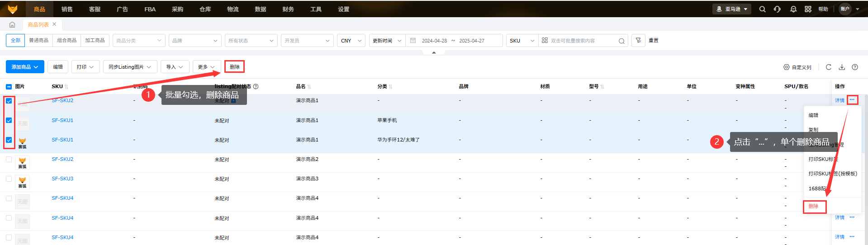Click the help question mark icon
The image size is (868, 245).
854,67
